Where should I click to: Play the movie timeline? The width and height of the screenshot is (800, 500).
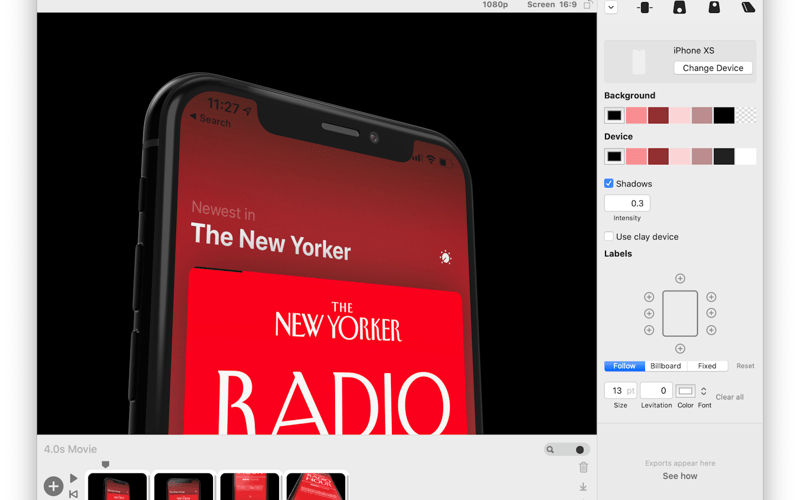pyautogui.click(x=74, y=478)
